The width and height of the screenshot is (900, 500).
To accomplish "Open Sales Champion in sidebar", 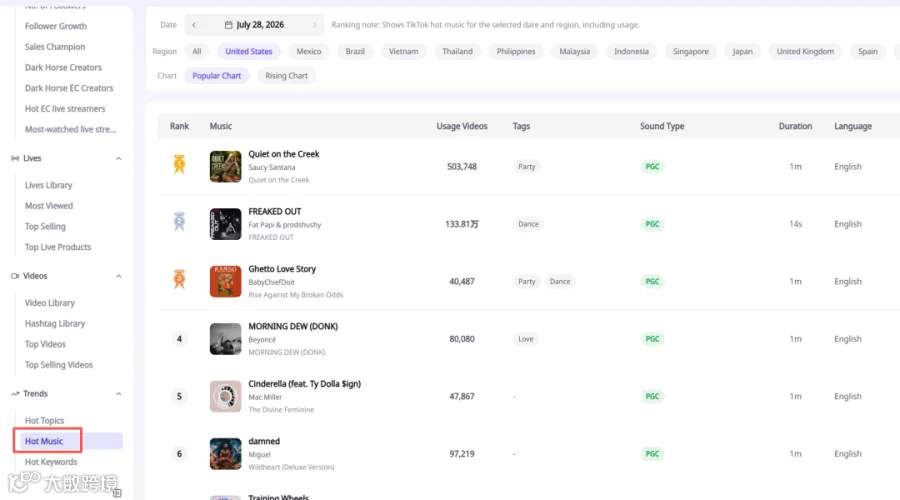I will pyautogui.click(x=55, y=47).
